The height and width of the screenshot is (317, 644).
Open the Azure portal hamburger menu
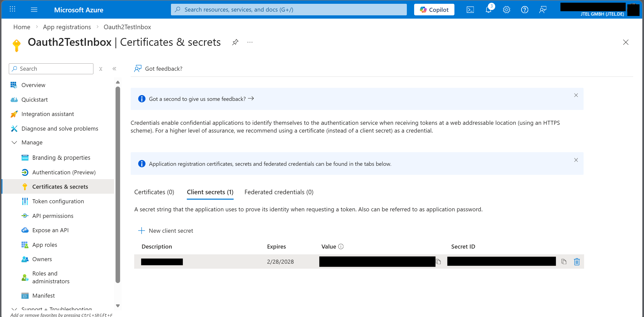pos(34,10)
